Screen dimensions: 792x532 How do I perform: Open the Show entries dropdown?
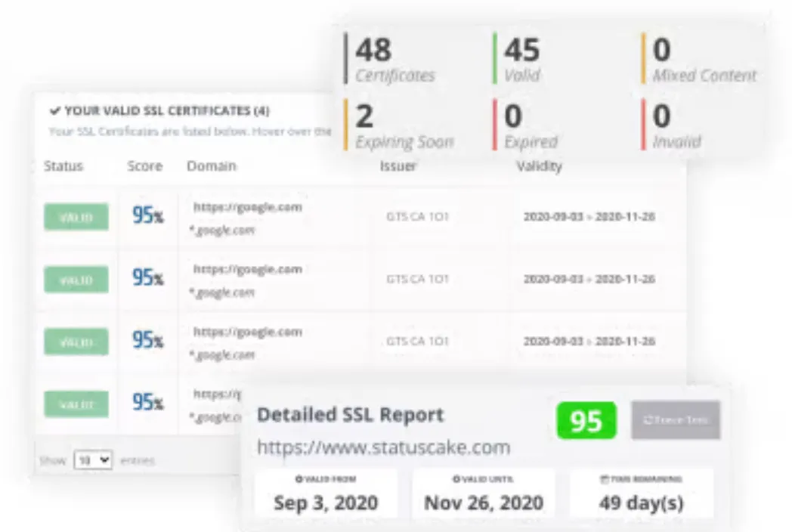point(93,459)
